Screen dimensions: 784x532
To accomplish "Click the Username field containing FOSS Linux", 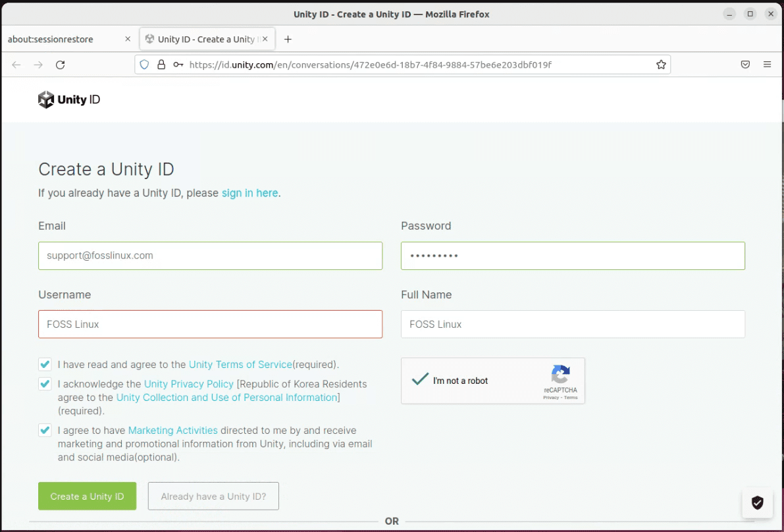I will 211,324.
